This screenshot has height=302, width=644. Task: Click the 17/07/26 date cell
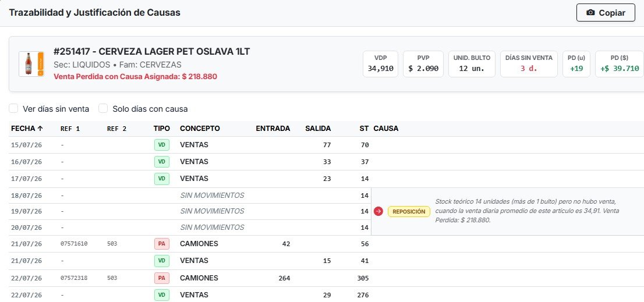pos(26,179)
